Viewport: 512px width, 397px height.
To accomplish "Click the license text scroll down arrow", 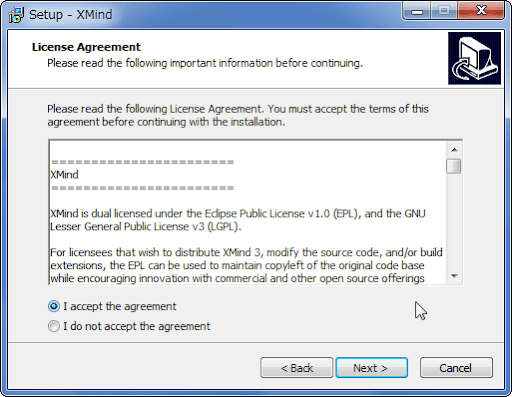I will point(454,276).
